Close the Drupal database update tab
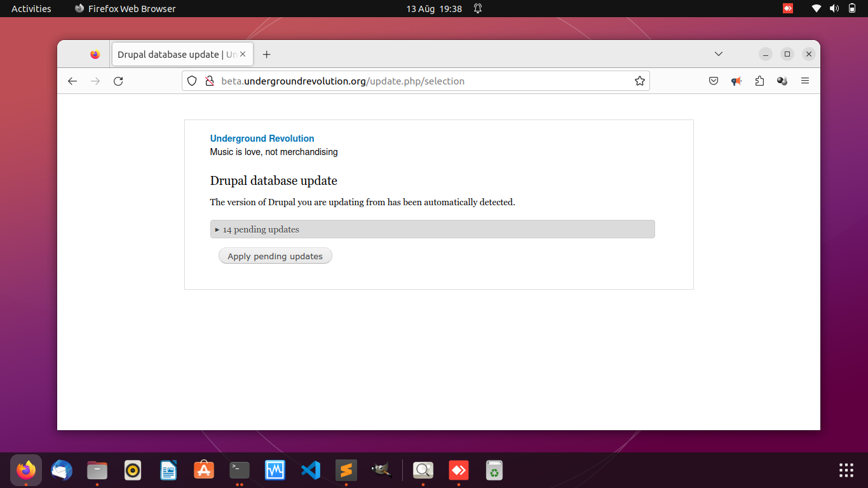The height and width of the screenshot is (488, 868). point(243,55)
